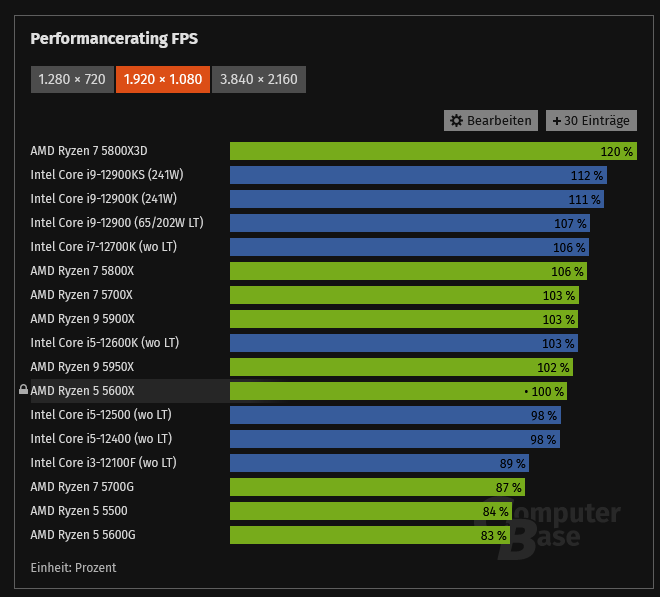Select Intel Core i3-12100F (wo LT) label

click(104, 463)
